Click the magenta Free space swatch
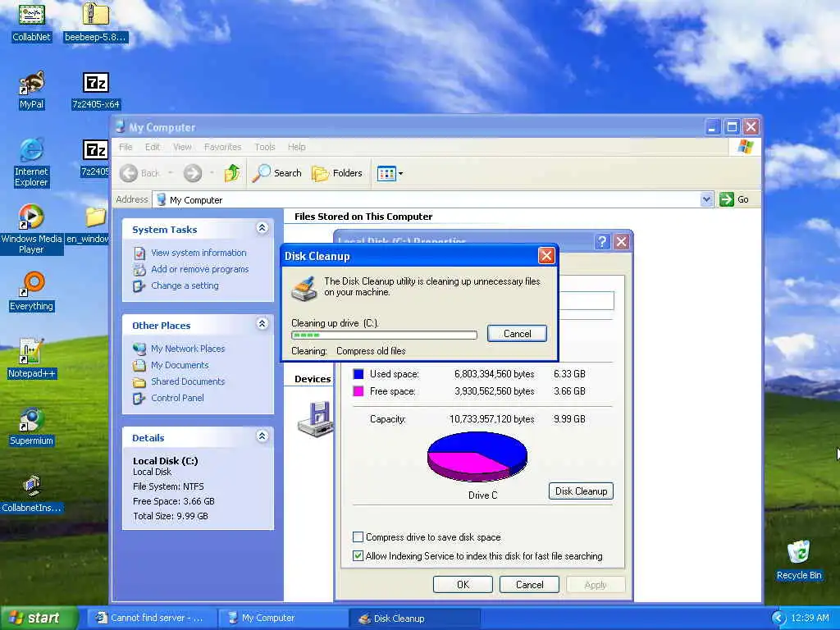This screenshot has width=840, height=630. (x=358, y=391)
